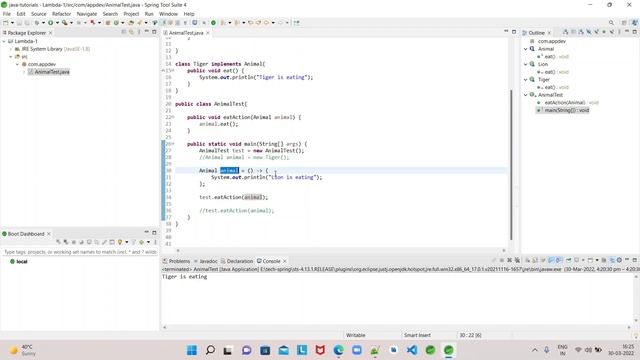Viewport: 640px width, 360px height.
Task: Click Link with Editor in Package Explorer
Action: 131,32
